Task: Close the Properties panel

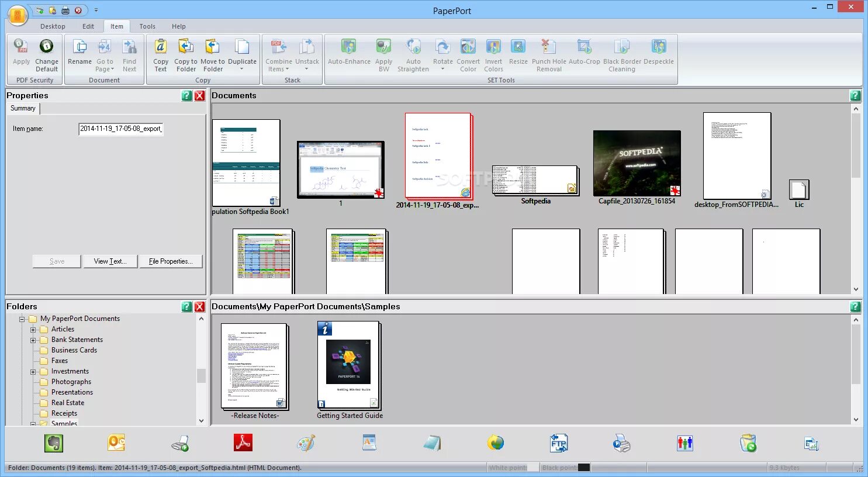Action: pos(199,96)
